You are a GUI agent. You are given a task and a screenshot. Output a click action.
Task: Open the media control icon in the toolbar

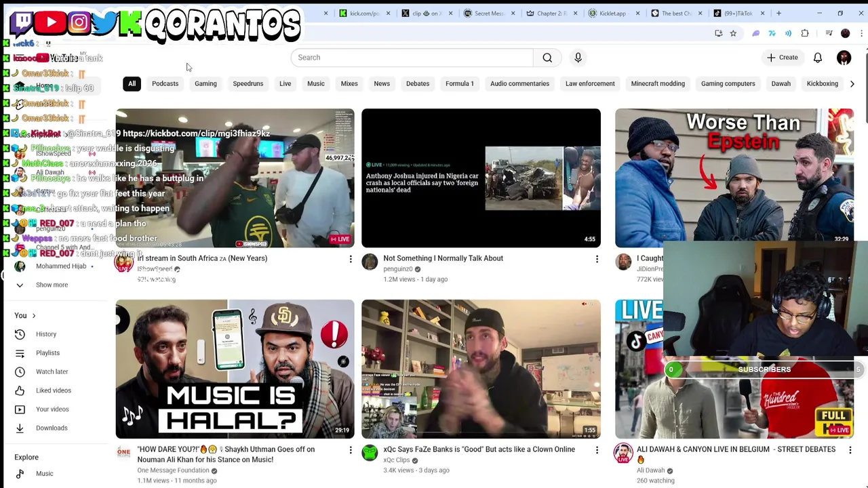829,33
